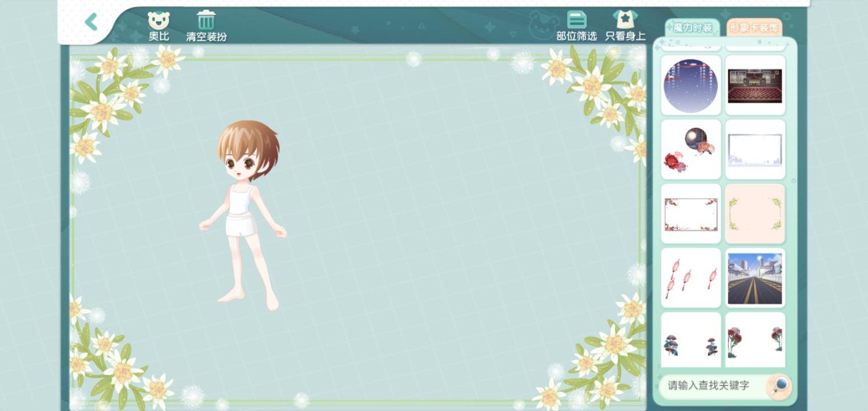868x411 pixels.
Task: Click the 奥比 bear face icon
Action: click(x=159, y=21)
